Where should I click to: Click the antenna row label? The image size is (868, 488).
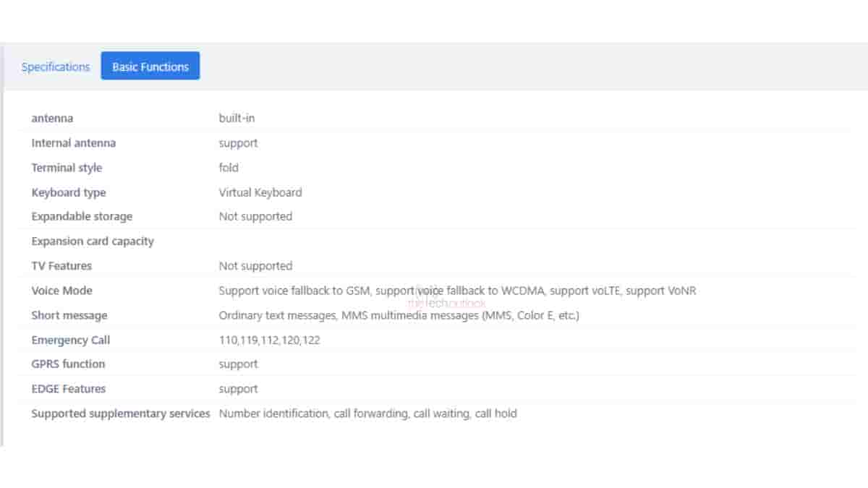pyautogui.click(x=52, y=118)
